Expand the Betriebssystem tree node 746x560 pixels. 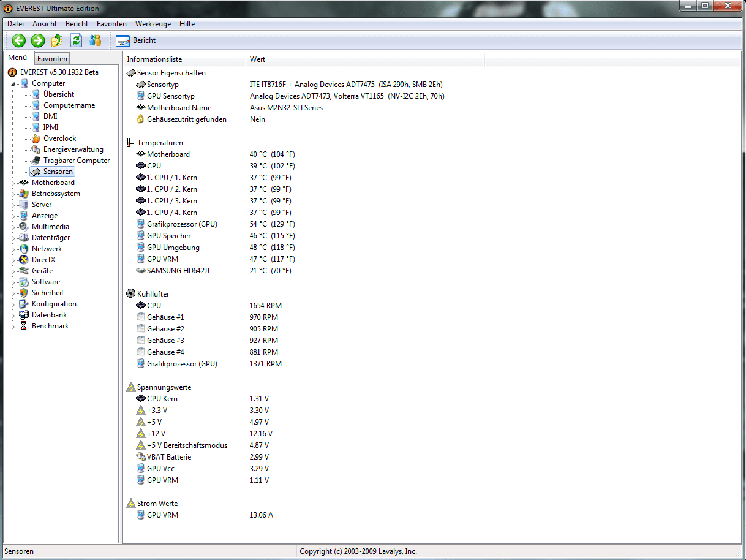pos(13,194)
